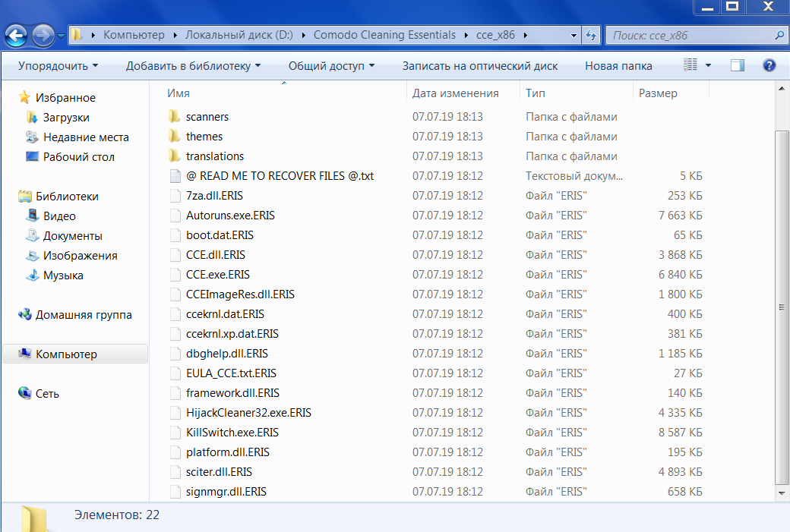This screenshot has height=532, width=790.
Task: Click the vertical scrollbar up arrow
Action: 782,89
